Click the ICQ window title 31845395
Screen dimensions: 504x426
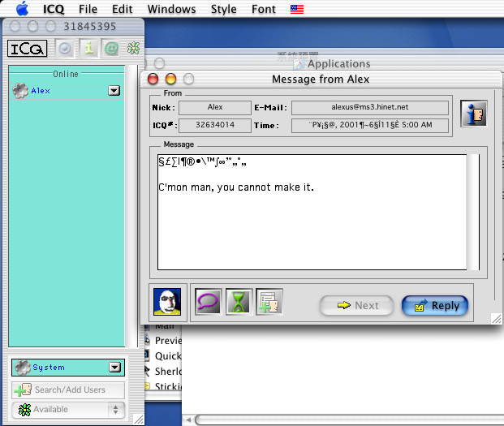89,26
